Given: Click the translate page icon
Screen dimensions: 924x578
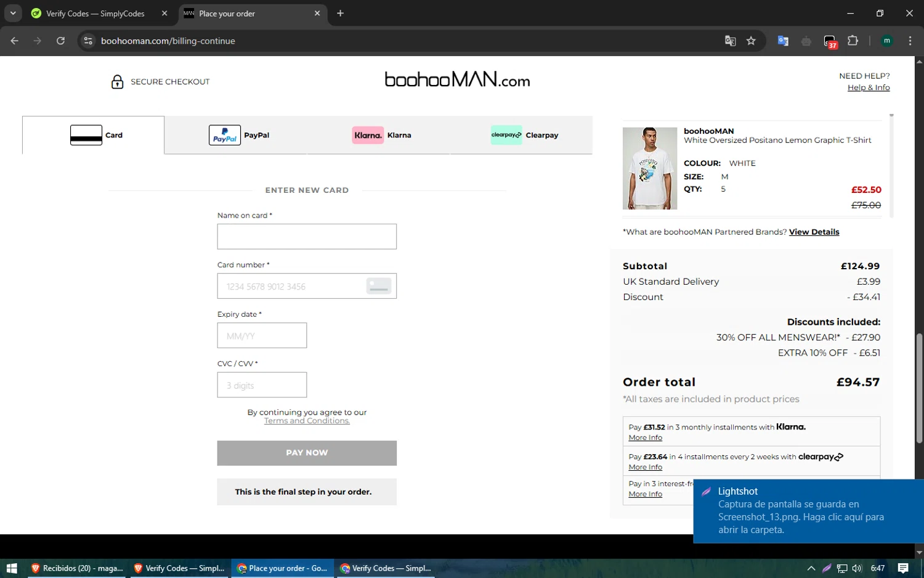Looking at the screenshot, I should (x=730, y=41).
